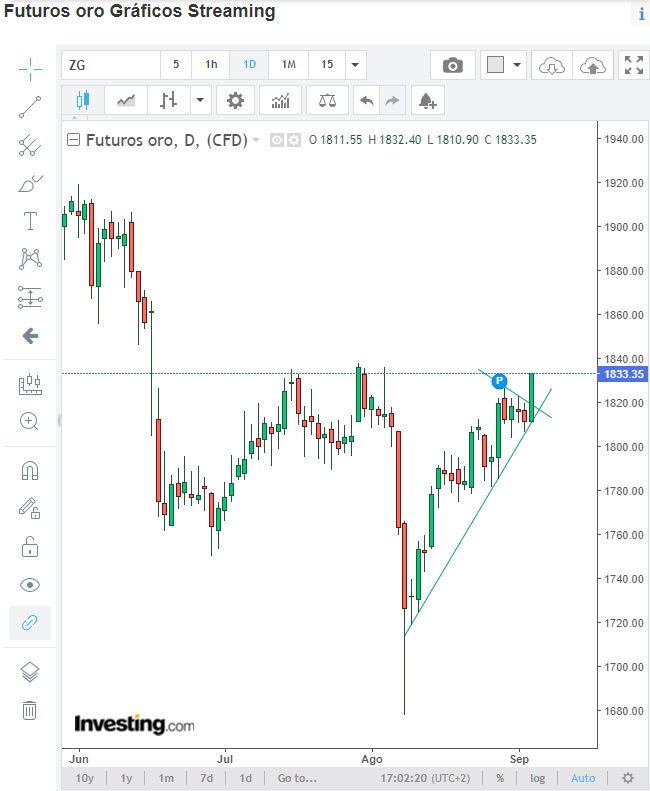Toggle lock all drawing tools
Image resolution: width=650 pixels, height=791 pixels.
[30, 547]
